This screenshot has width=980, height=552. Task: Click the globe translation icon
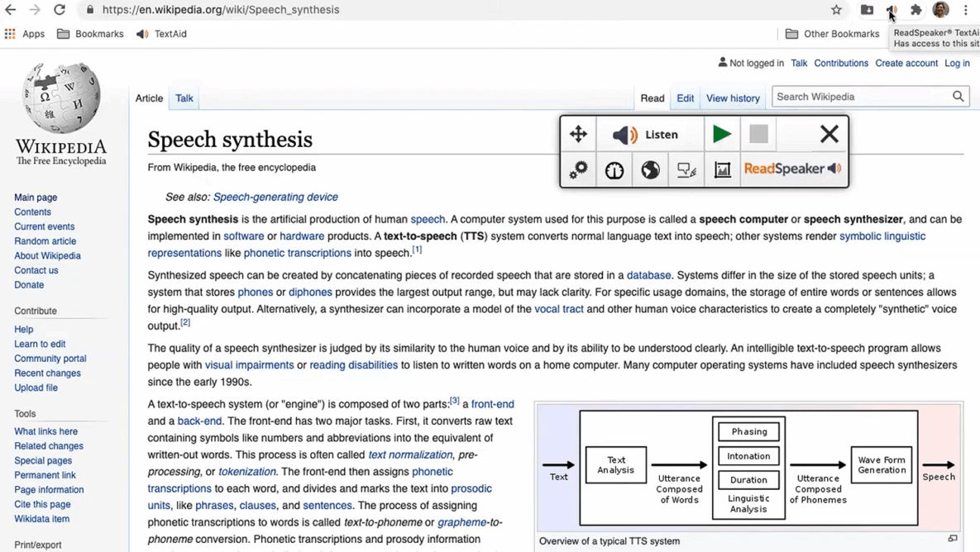651,169
